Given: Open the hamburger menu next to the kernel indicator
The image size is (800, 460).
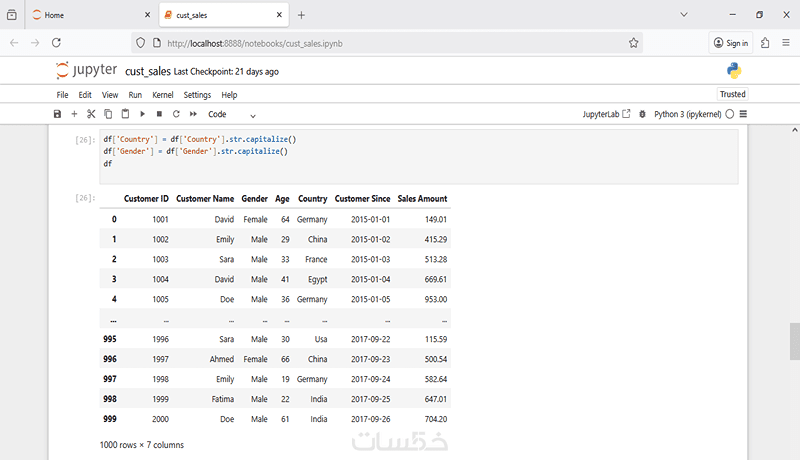Looking at the screenshot, I should (x=743, y=114).
